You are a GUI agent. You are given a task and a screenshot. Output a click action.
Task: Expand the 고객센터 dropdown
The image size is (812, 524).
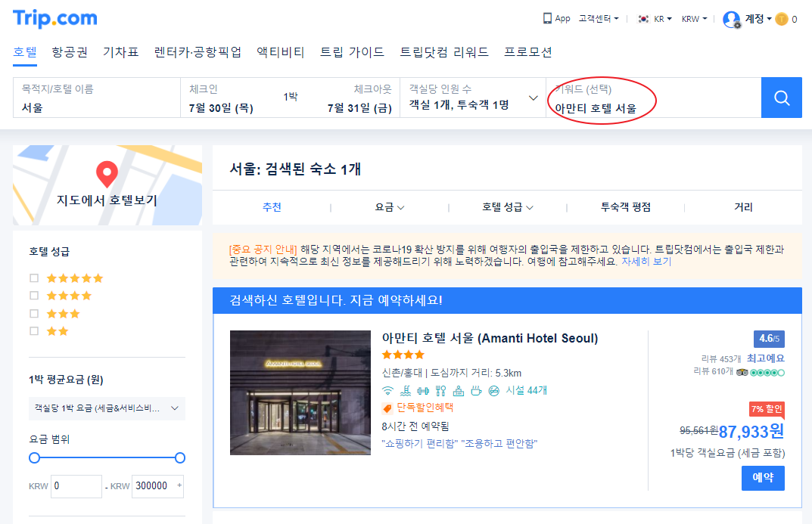click(599, 19)
